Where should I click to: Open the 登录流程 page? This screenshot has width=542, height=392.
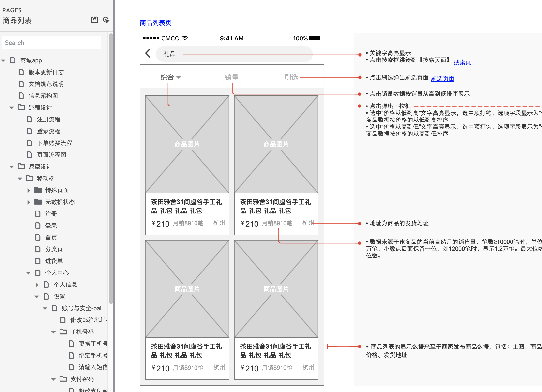point(49,131)
